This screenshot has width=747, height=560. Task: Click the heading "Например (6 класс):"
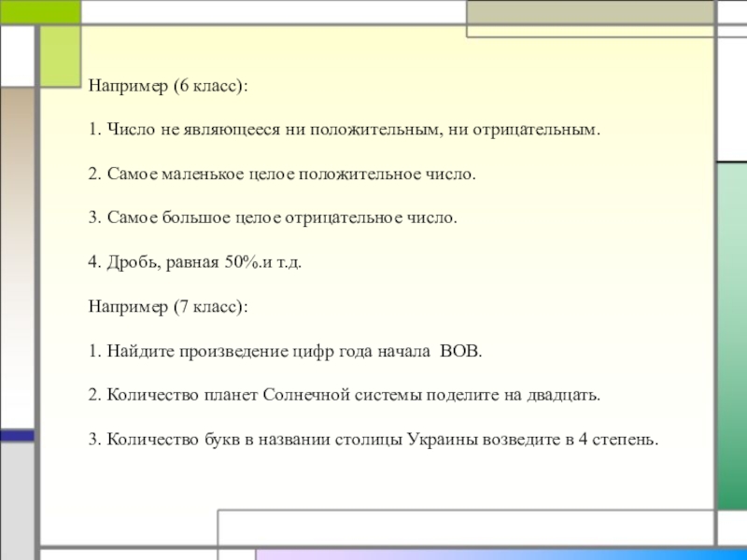[169, 86]
